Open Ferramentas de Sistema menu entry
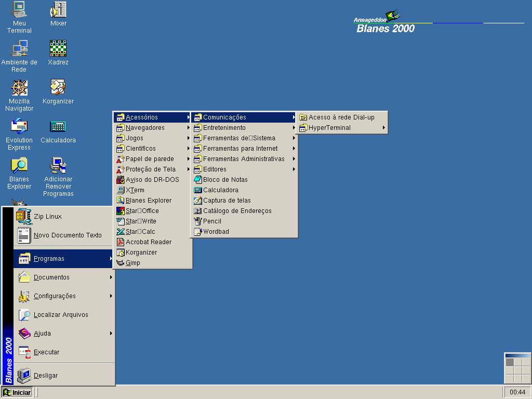The height and width of the screenshot is (399, 532). pyautogui.click(x=244, y=138)
